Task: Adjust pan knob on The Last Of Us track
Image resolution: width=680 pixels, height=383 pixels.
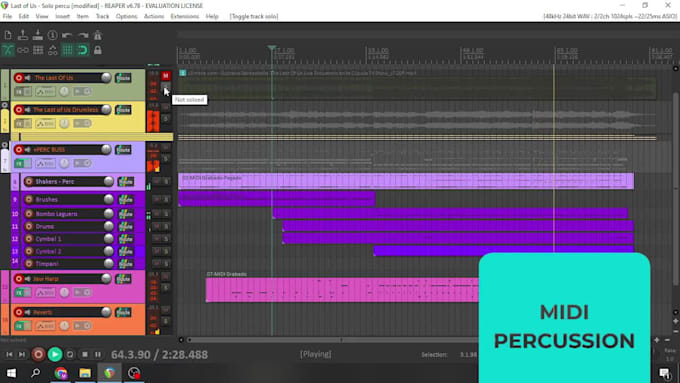Action: tap(64, 91)
